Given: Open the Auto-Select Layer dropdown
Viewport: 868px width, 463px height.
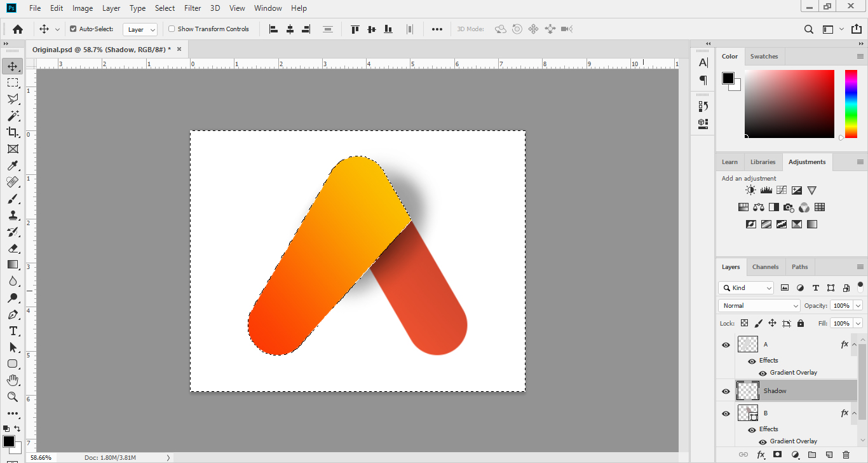Looking at the screenshot, I should pyautogui.click(x=140, y=29).
